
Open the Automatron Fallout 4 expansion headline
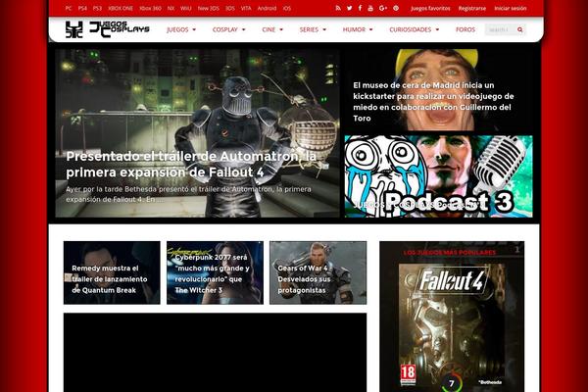191,165
